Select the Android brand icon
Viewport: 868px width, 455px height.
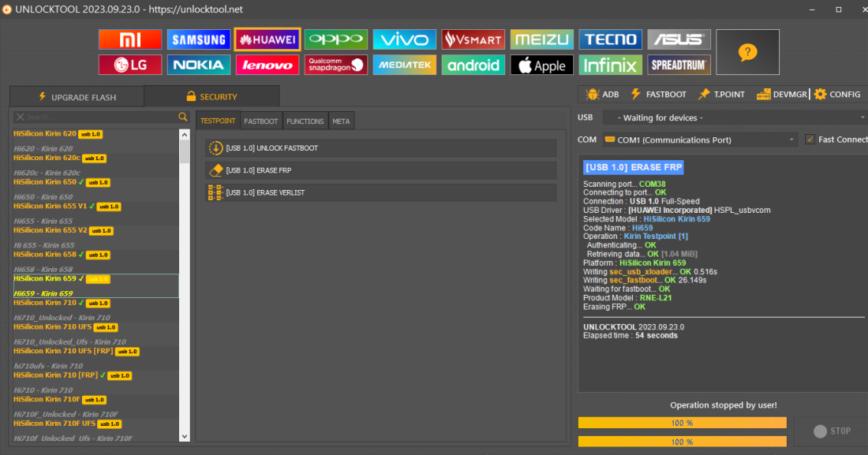[473, 65]
